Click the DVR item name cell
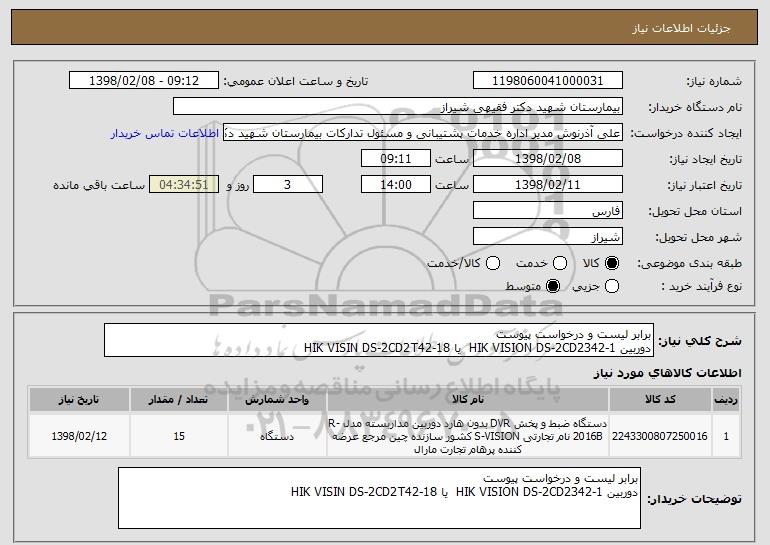The width and height of the screenshot is (770, 545). tap(468, 436)
